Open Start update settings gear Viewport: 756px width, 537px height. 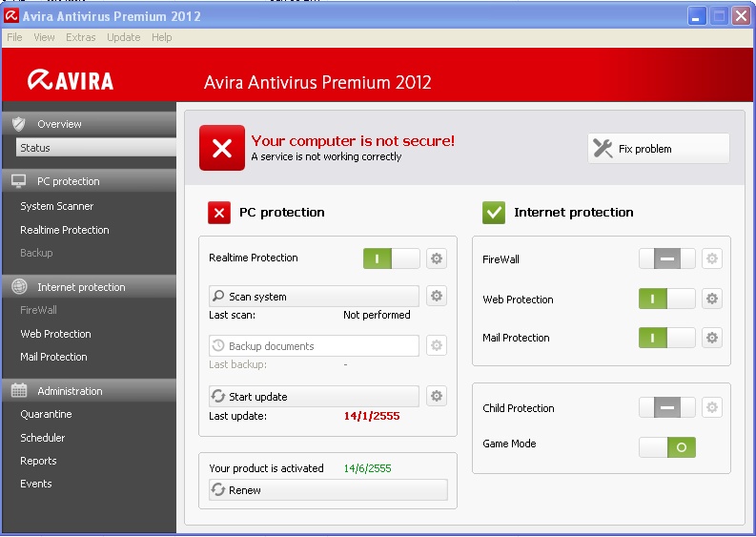pyautogui.click(x=437, y=396)
